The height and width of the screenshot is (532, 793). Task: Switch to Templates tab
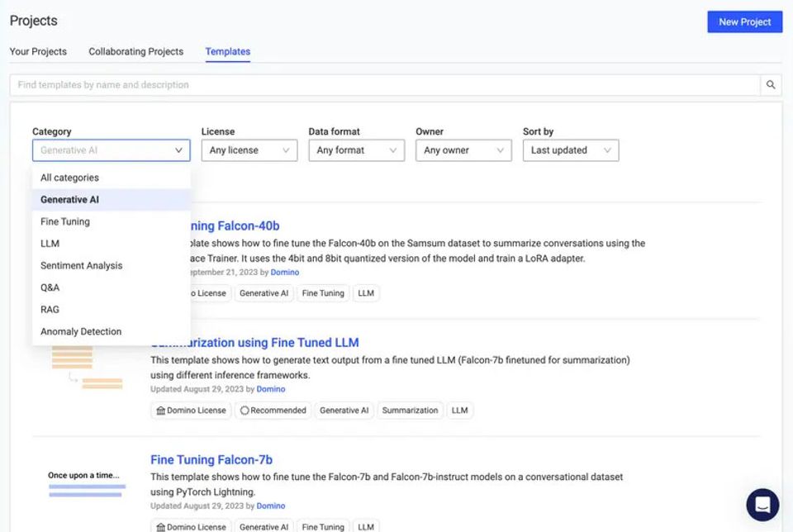228,51
